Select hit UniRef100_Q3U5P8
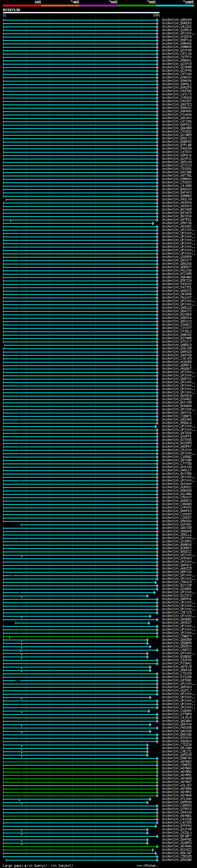197x868 pixels. tap(177, 257)
